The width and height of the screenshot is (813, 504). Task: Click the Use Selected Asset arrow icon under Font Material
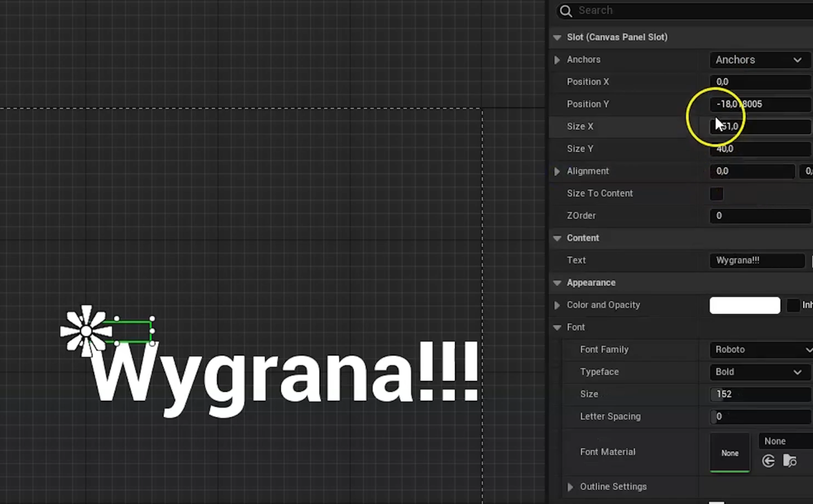(x=768, y=461)
